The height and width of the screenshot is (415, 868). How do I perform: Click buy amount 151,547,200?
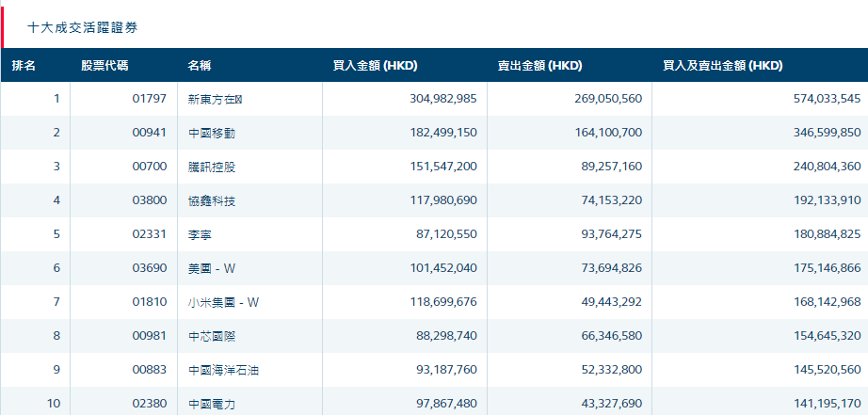[443, 167]
